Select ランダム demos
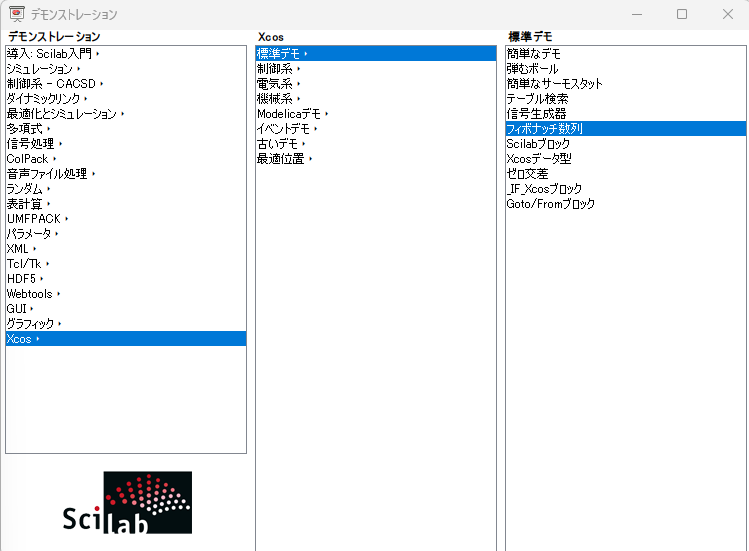 [126, 189]
